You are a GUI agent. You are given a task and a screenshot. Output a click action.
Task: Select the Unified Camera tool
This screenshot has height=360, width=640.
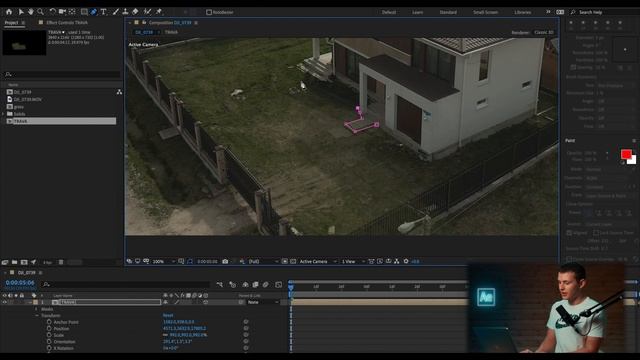62,12
